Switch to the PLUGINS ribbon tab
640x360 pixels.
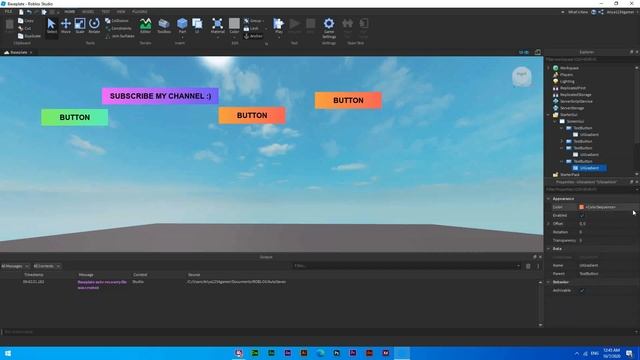click(x=140, y=12)
